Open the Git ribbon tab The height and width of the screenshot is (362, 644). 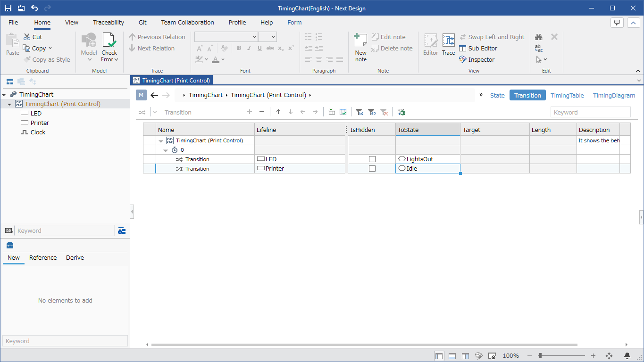pyautogui.click(x=142, y=22)
